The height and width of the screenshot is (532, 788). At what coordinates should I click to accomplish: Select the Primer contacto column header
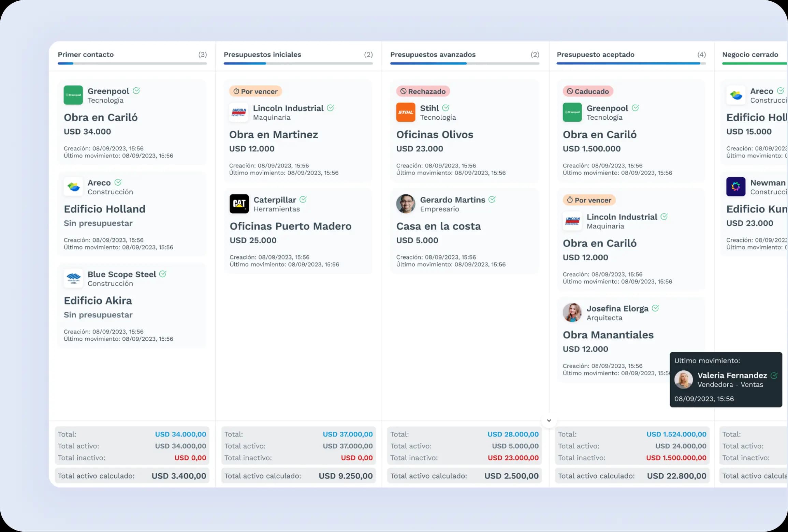point(86,55)
